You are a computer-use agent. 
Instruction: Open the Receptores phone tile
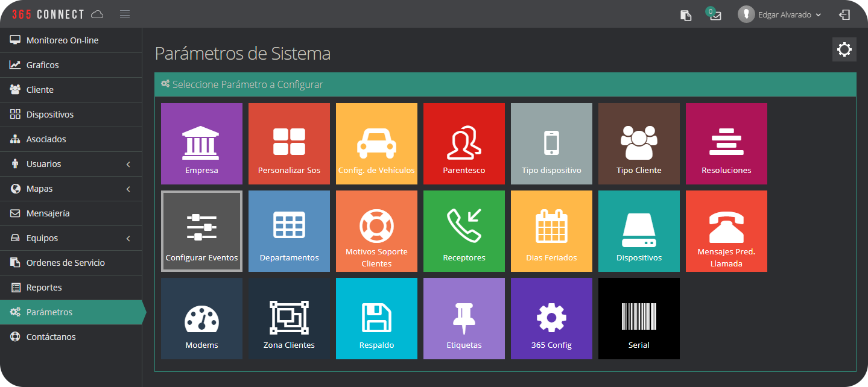(464, 231)
